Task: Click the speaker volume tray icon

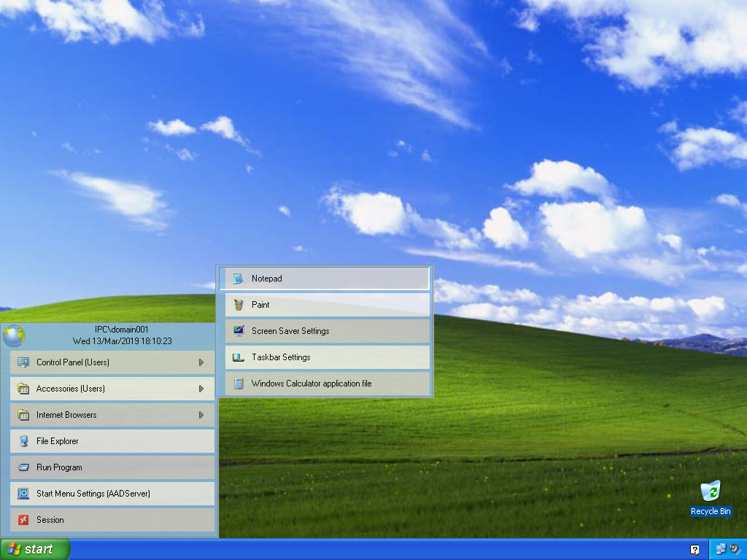Action: 735,549
